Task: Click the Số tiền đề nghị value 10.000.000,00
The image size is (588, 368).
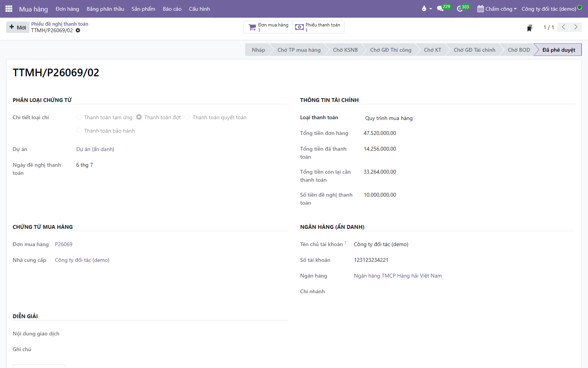Action: click(380, 195)
